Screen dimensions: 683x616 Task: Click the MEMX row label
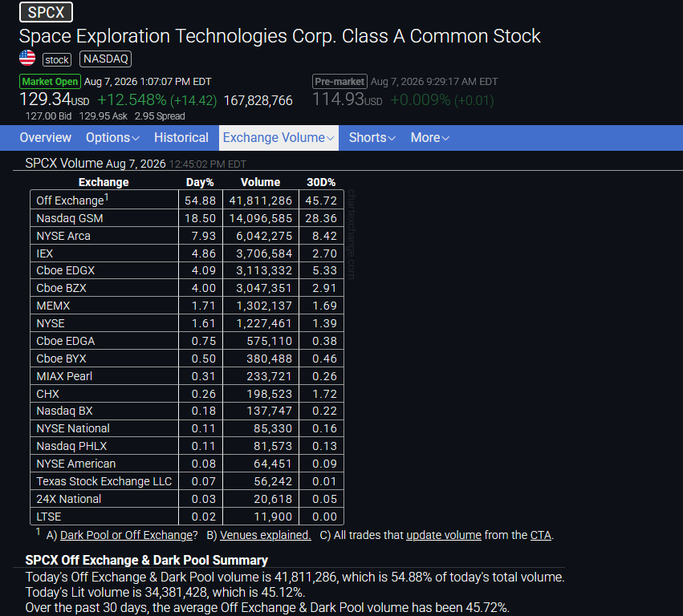[x=53, y=306]
